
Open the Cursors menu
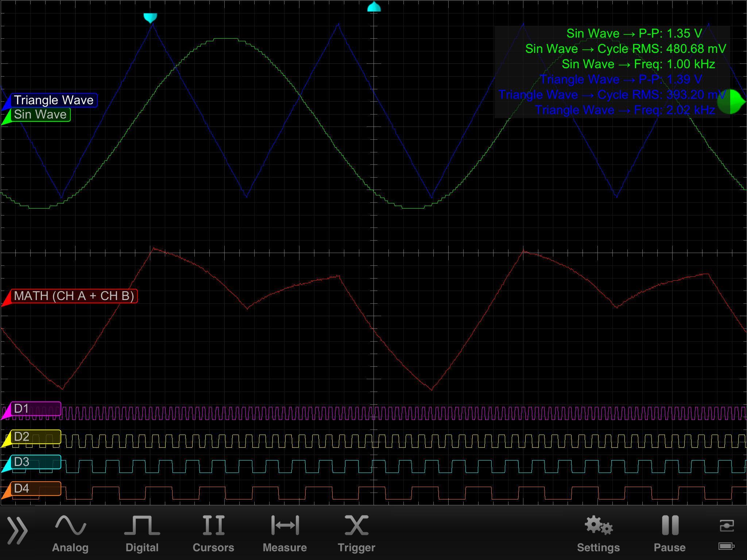[x=213, y=534]
